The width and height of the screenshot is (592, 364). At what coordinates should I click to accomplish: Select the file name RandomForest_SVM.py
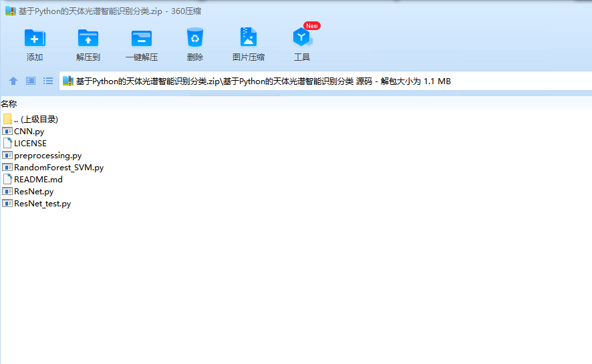(59, 168)
